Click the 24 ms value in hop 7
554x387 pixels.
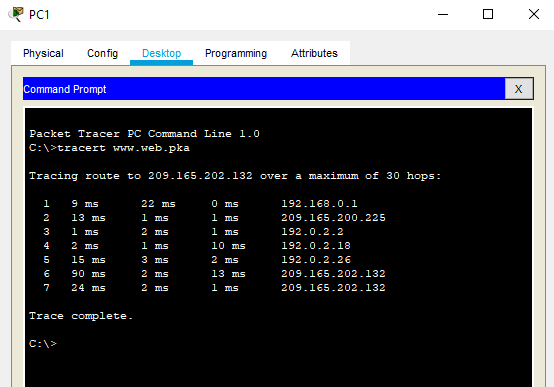click(x=88, y=288)
